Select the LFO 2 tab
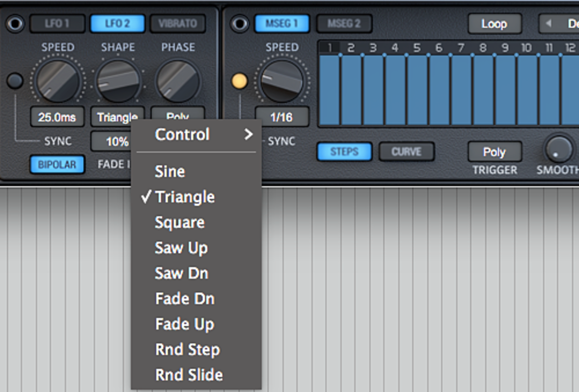 [117, 24]
